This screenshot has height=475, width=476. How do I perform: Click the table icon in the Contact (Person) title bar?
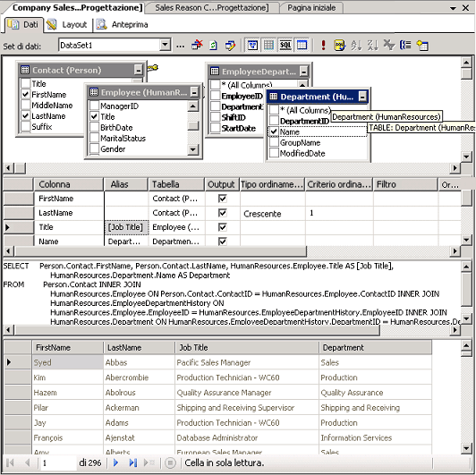point(25,70)
